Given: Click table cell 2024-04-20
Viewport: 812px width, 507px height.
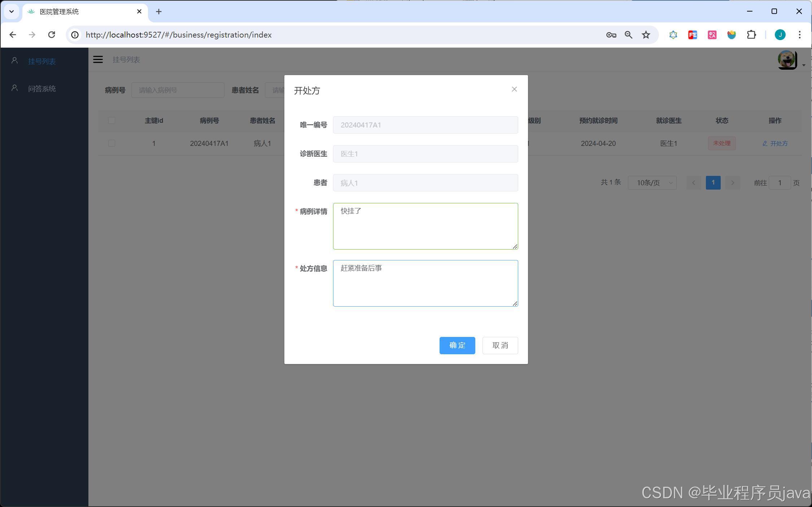Looking at the screenshot, I should [598, 143].
